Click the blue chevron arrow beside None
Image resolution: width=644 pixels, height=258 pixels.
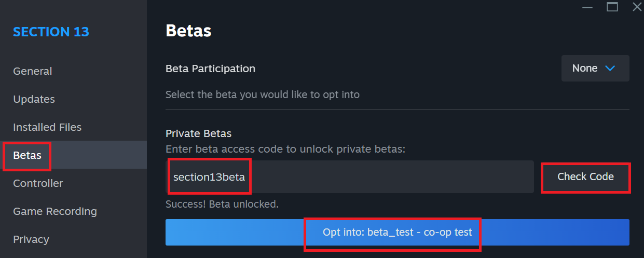point(610,69)
